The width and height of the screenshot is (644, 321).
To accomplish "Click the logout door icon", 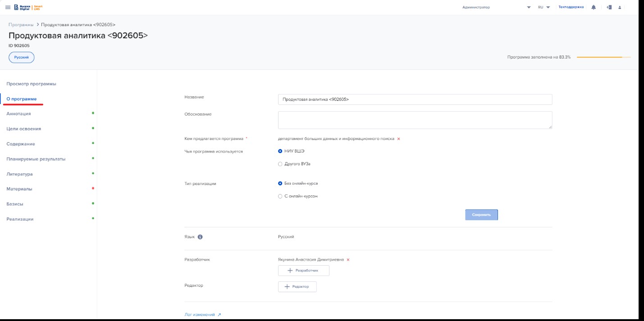I will 609,7.
